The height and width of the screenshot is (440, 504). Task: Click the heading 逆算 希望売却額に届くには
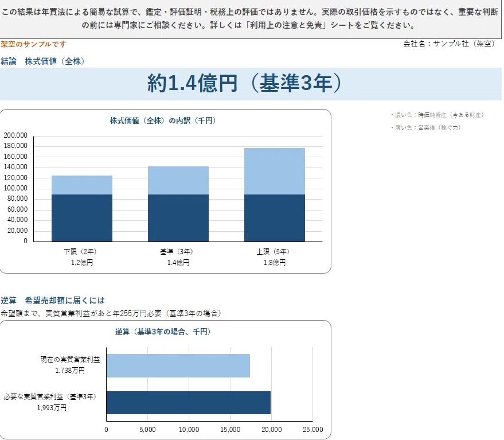53,301
